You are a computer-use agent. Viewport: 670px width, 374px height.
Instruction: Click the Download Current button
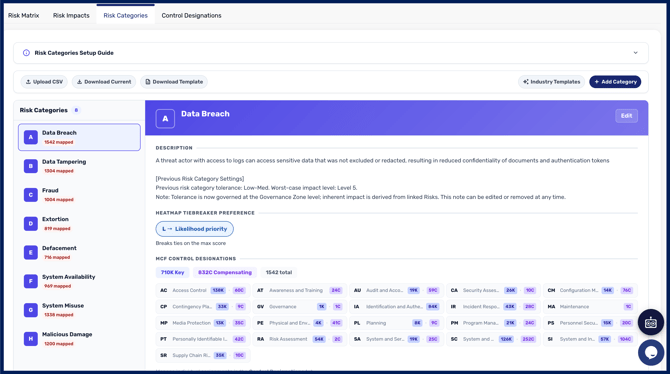(x=104, y=82)
